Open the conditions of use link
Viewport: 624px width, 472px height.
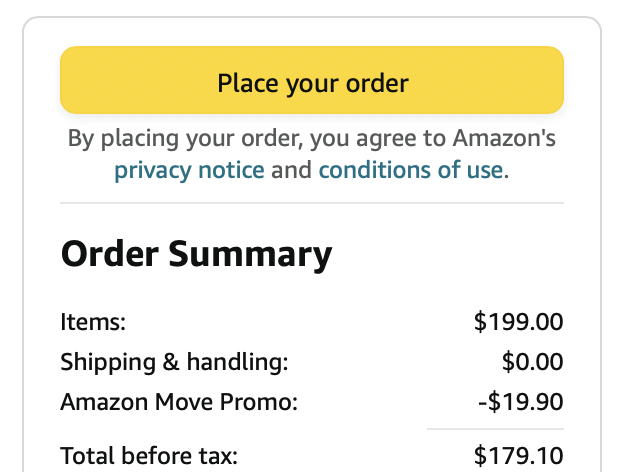click(x=410, y=170)
